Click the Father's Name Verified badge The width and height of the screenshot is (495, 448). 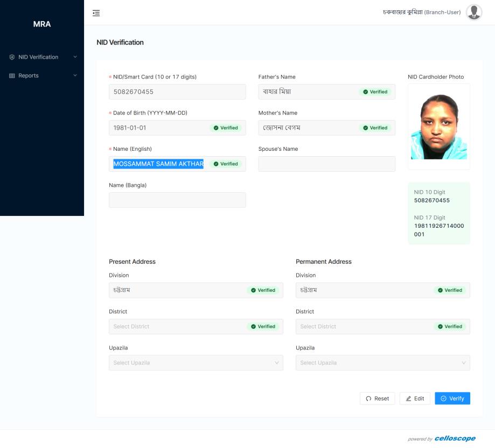pos(375,92)
